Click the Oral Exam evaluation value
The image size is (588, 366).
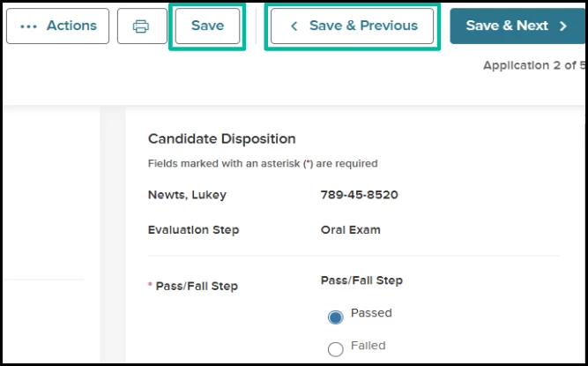[x=350, y=229]
